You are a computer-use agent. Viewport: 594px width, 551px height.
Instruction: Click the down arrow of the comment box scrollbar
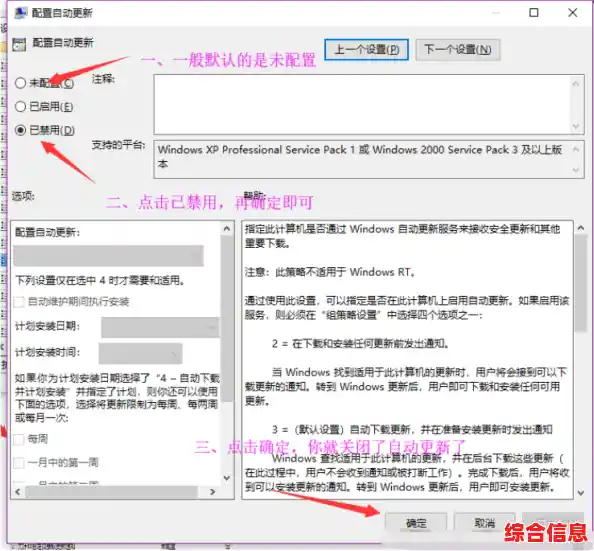pyautogui.click(x=576, y=127)
